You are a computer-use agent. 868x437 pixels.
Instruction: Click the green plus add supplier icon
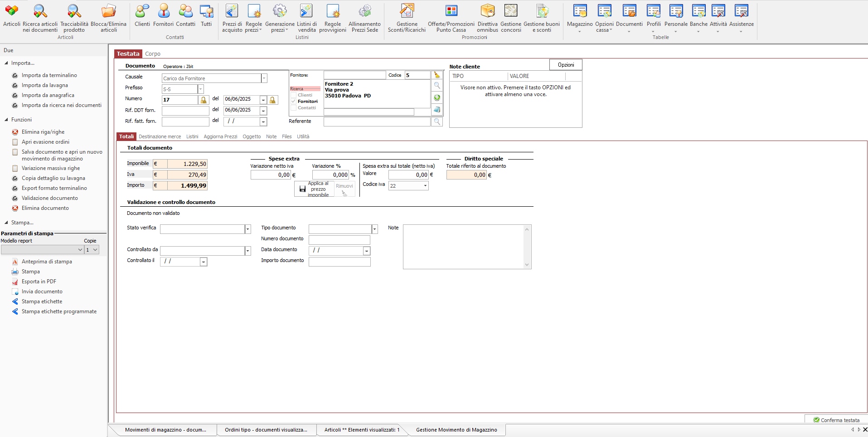(x=437, y=97)
